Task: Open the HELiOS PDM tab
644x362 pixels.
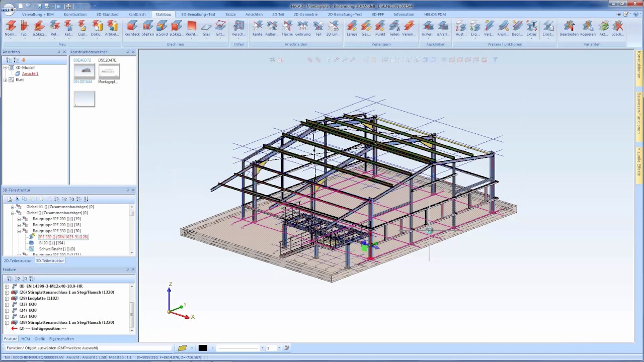Action: click(x=435, y=15)
